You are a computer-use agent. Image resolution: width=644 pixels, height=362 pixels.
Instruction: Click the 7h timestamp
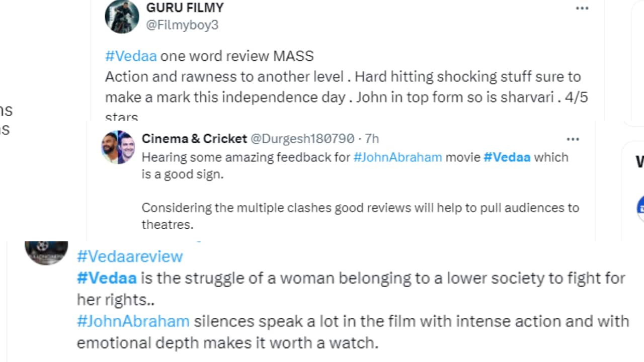pos(372,139)
